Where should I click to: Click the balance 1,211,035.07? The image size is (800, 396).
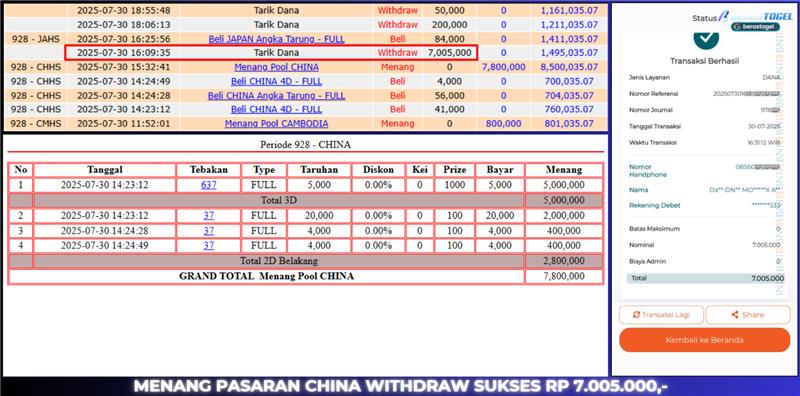[x=569, y=24]
